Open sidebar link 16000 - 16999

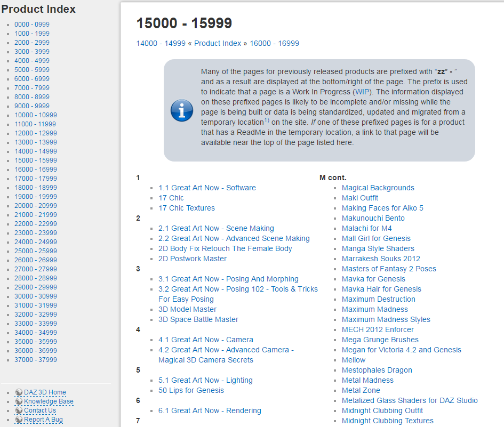pos(36,170)
